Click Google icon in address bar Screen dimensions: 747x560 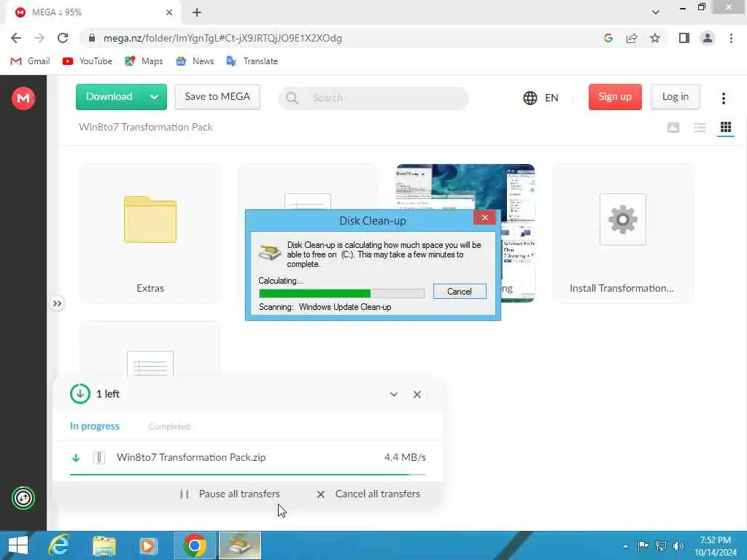tap(608, 38)
